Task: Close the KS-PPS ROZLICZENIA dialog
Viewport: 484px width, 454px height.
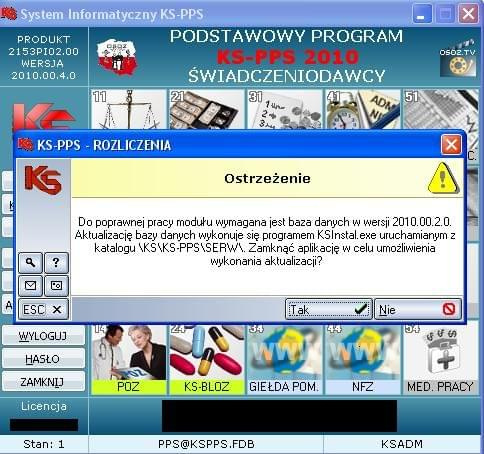Action: coord(451,145)
